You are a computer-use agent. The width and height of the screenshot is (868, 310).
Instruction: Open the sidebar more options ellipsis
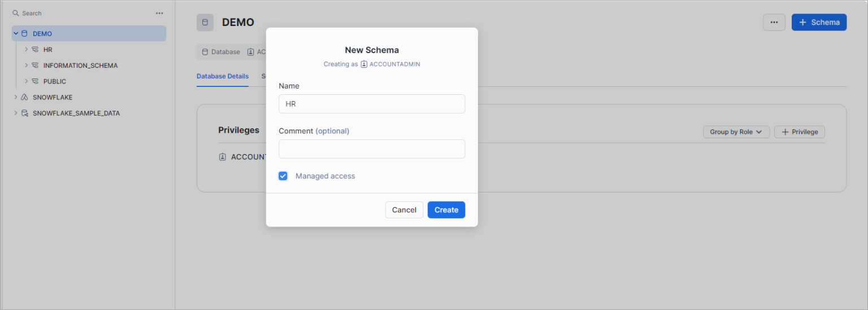click(x=159, y=13)
